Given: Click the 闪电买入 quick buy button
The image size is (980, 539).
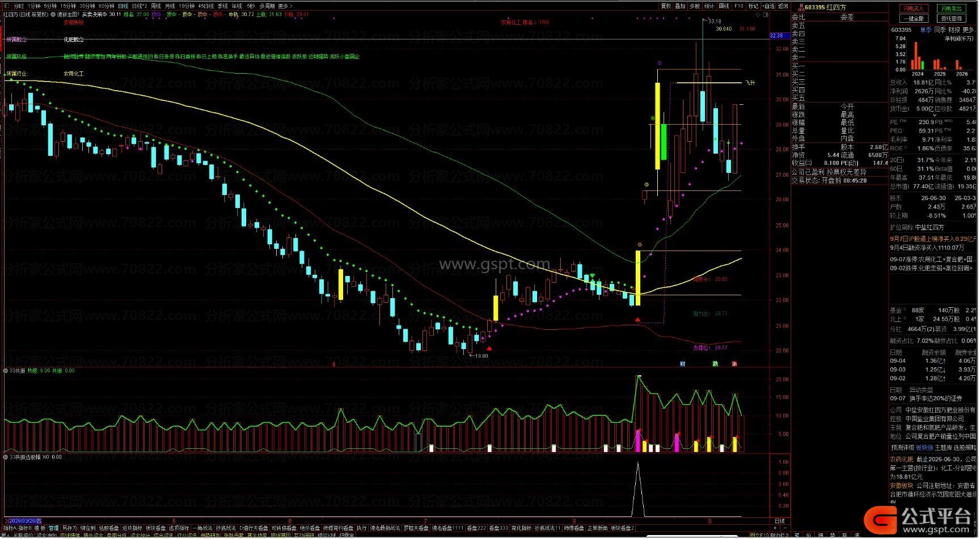Looking at the screenshot, I should 913,9.
